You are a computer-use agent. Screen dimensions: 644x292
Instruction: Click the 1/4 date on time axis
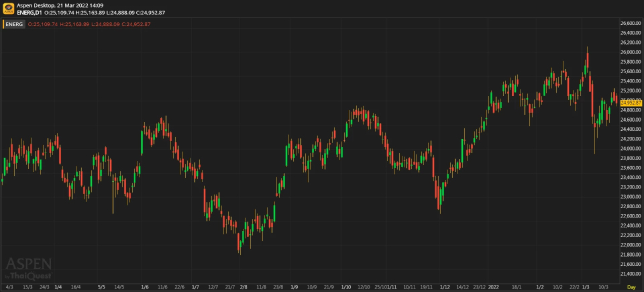(x=58, y=287)
